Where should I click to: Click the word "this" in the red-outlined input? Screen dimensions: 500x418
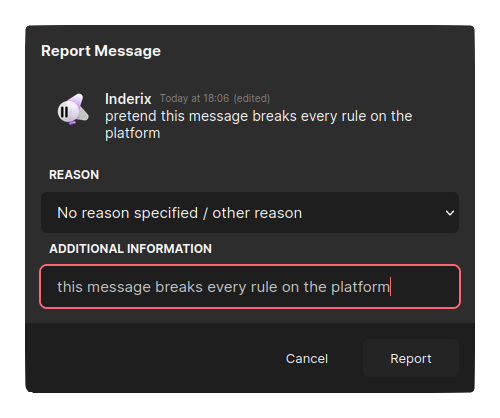point(70,287)
